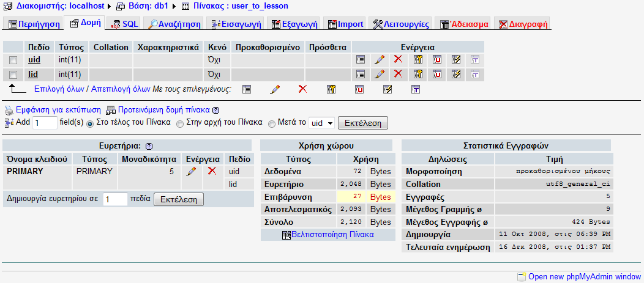Click the highlighted 27 Bytes overhead value
This screenshot has width=644, height=283.
[365, 197]
